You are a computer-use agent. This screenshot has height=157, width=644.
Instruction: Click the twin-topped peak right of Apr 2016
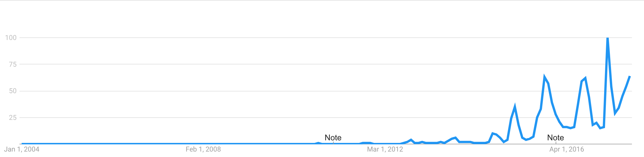583,79
